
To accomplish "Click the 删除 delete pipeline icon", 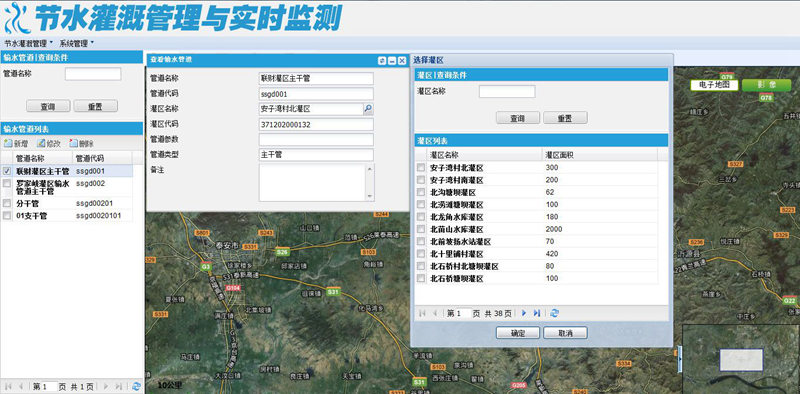I will pyautogui.click(x=73, y=144).
